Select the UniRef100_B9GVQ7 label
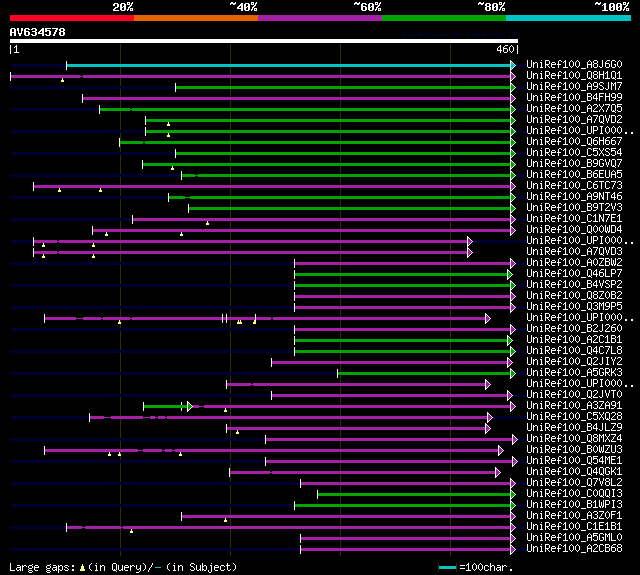This screenshot has height=575, width=640. 574,164
